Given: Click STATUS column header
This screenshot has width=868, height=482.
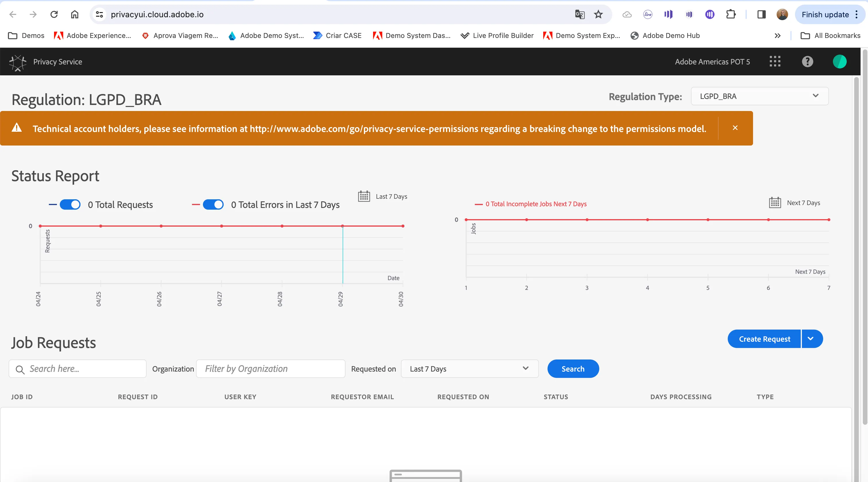Looking at the screenshot, I should (x=556, y=397).
